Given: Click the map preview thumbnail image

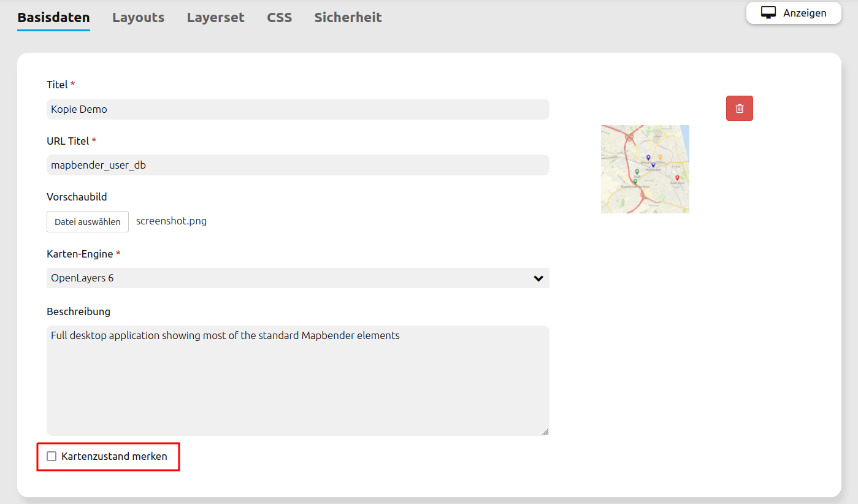Looking at the screenshot, I should [x=645, y=169].
